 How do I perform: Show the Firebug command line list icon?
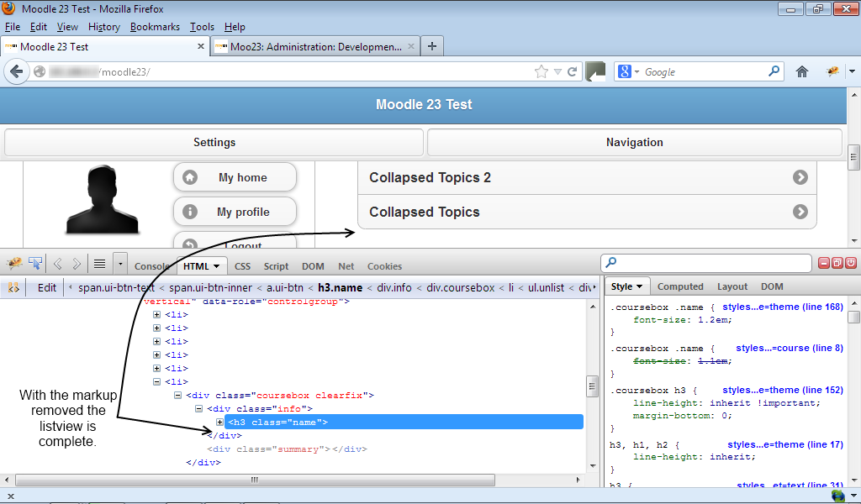coord(99,265)
